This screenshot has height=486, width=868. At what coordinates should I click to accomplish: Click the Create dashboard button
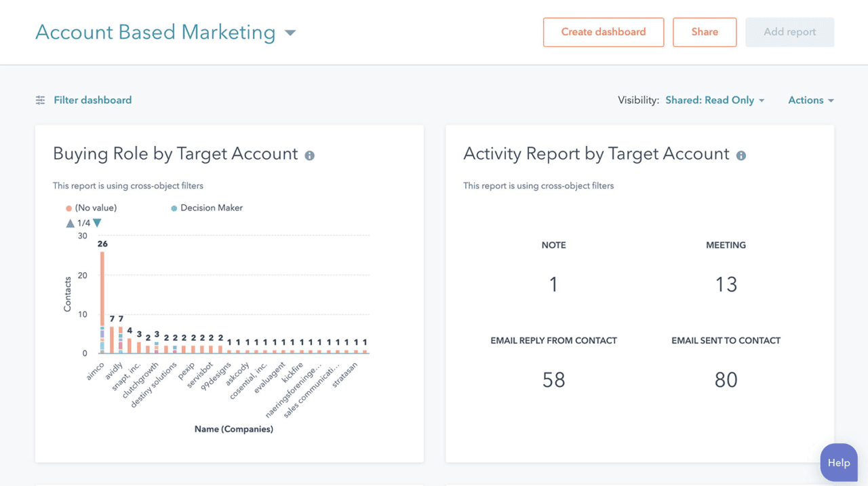(x=603, y=32)
